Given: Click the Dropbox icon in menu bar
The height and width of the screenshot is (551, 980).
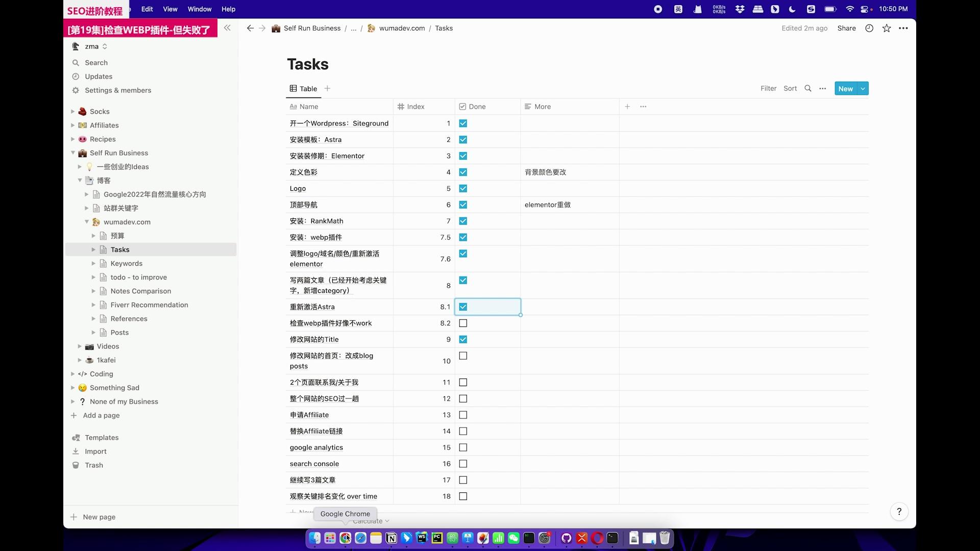Looking at the screenshot, I should [x=740, y=9].
